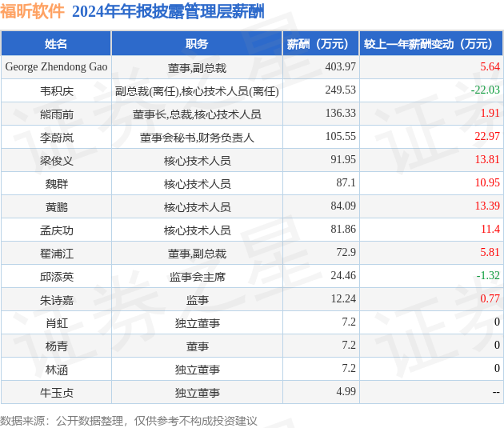Image resolution: width=504 pixels, height=428 pixels.
Task: Click the change value 1.91
Action: [490, 113]
